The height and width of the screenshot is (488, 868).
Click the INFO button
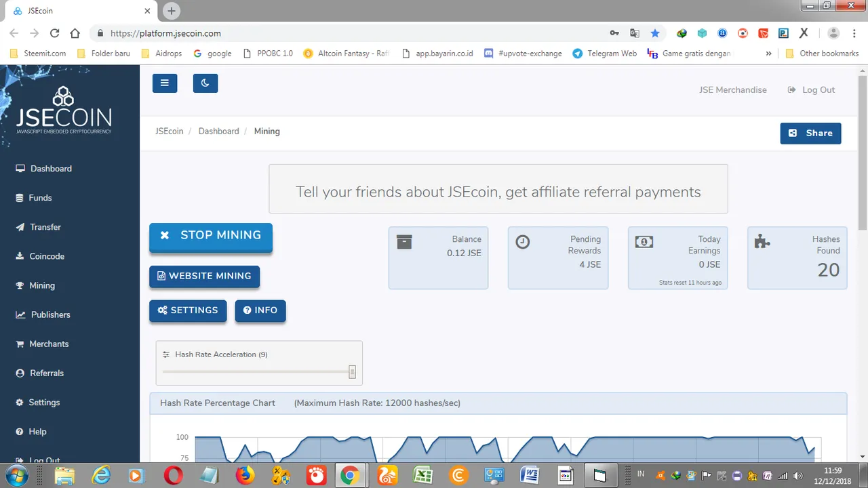click(260, 310)
